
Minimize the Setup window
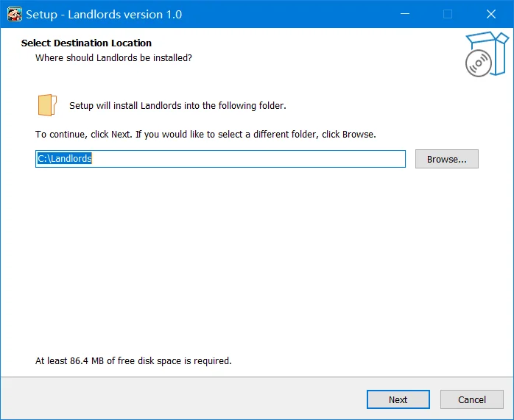coord(405,14)
